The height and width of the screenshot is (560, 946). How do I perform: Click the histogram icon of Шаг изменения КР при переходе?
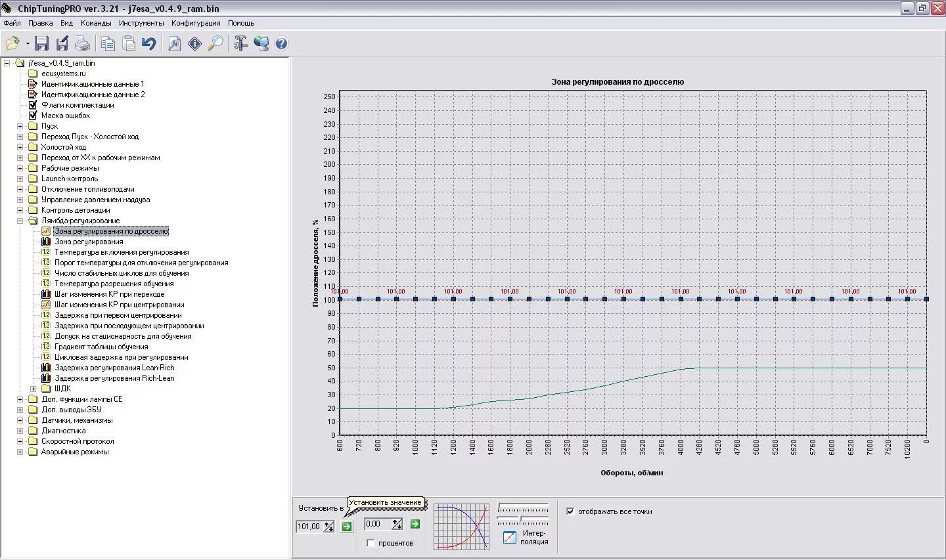tap(46, 294)
